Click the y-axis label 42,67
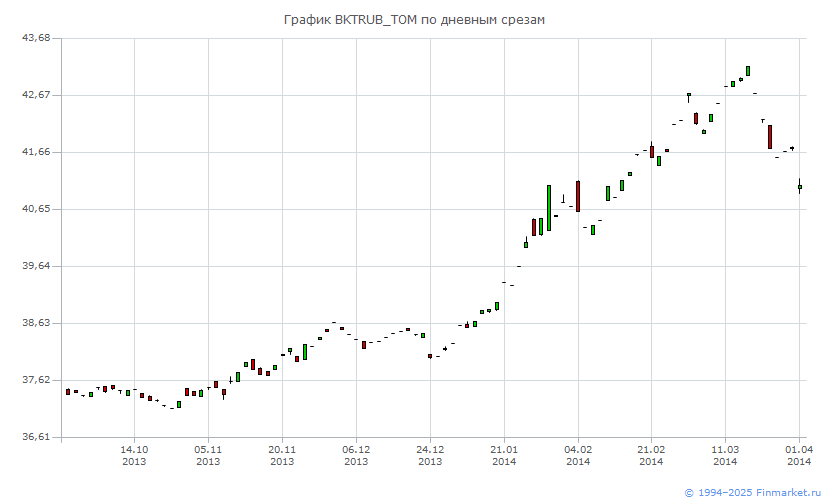Screen dimensions: 830x500 (x=36, y=95)
